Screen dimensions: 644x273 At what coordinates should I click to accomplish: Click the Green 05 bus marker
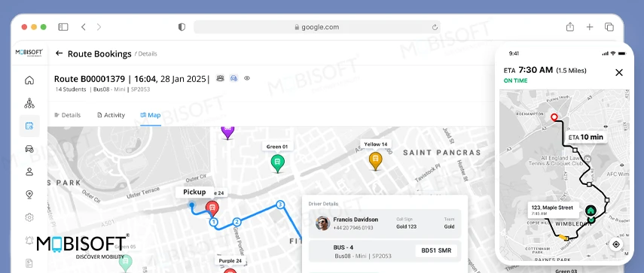point(126,262)
